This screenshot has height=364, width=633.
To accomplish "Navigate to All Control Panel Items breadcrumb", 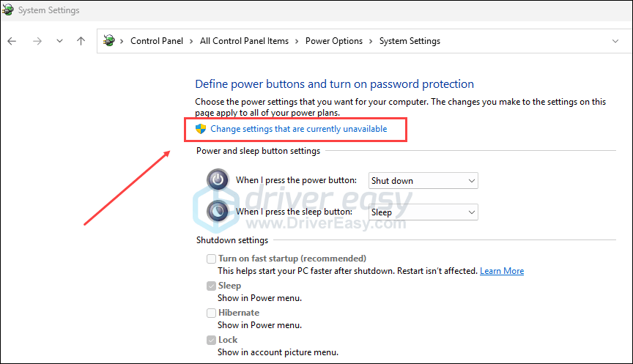I will click(x=244, y=41).
